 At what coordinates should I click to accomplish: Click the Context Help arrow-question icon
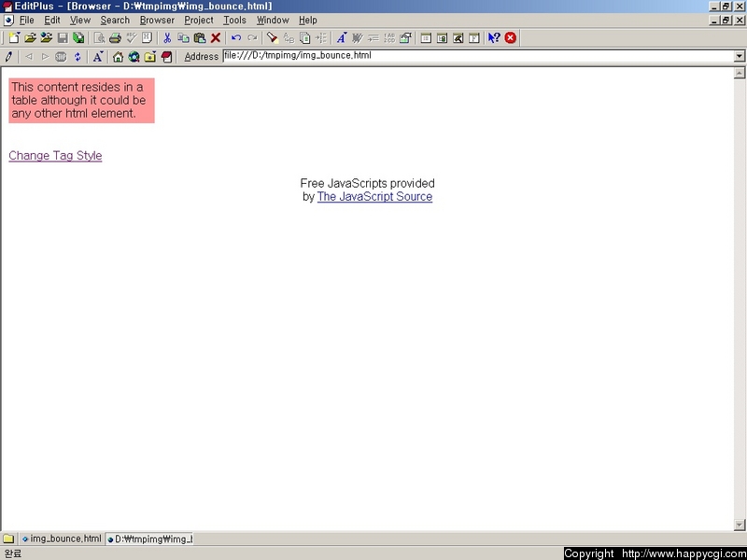click(494, 38)
